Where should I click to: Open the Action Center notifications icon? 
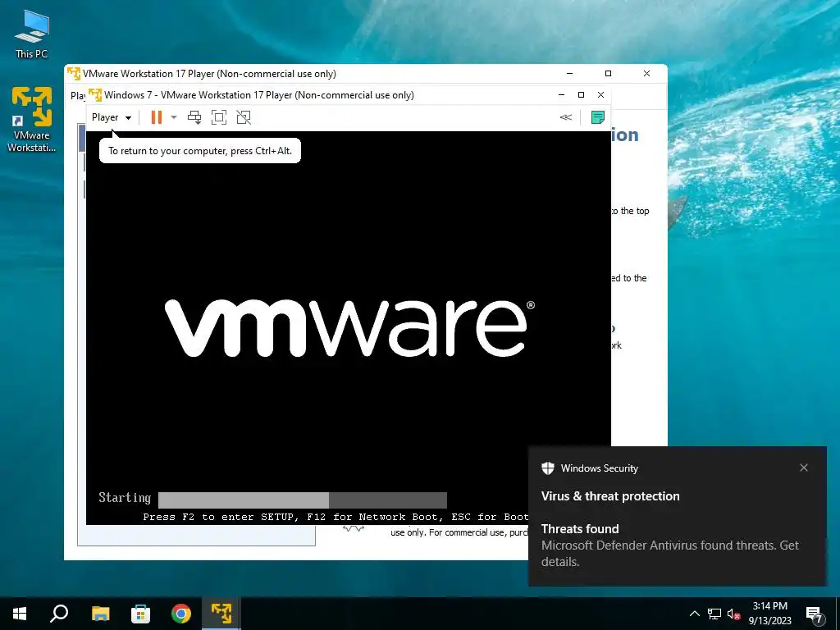(x=815, y=614)
